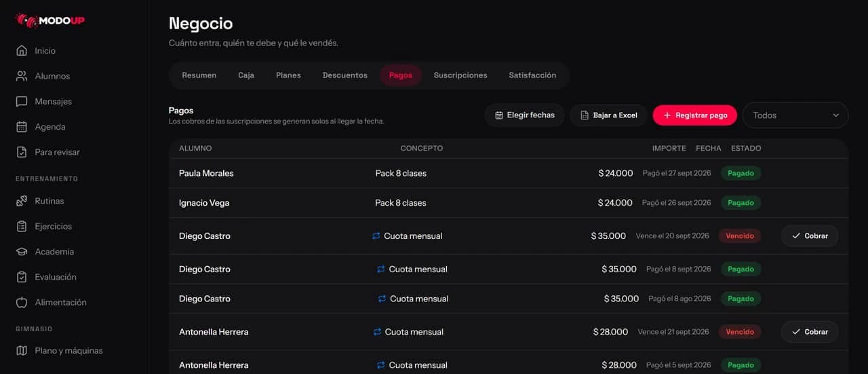Click the Para revisar document icon
The width and height of the screenshot is (868, 374).
[22, 152]
